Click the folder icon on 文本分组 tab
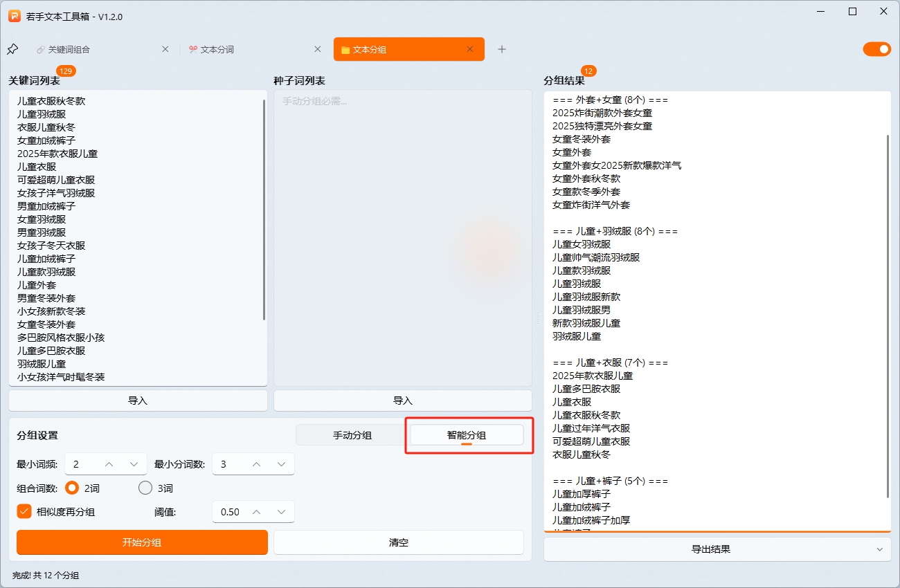 pyautogui.click(x=345, y=49)
